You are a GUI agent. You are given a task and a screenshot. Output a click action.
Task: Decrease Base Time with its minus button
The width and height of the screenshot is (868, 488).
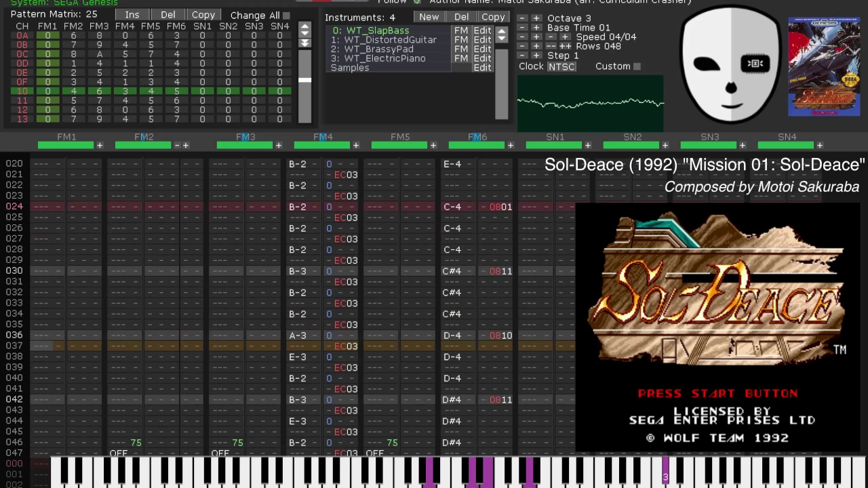[x=522, y=28]
